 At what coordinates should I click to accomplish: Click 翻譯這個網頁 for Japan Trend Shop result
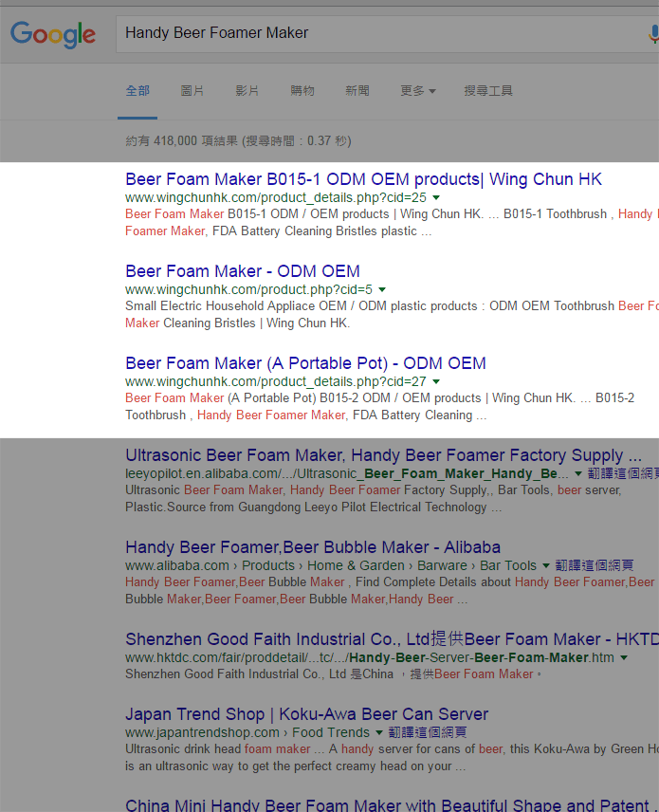(427, 732)
